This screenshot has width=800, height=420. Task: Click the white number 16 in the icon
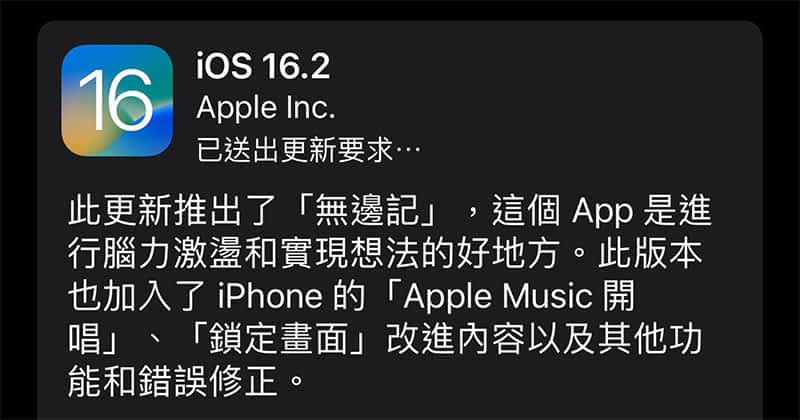pos(116,100)
